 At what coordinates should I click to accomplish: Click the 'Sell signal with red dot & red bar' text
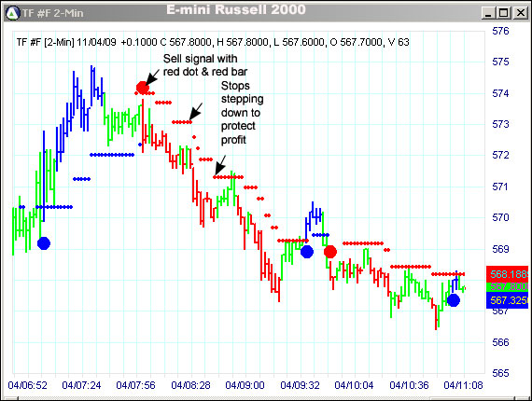click(x=205, y=65)
